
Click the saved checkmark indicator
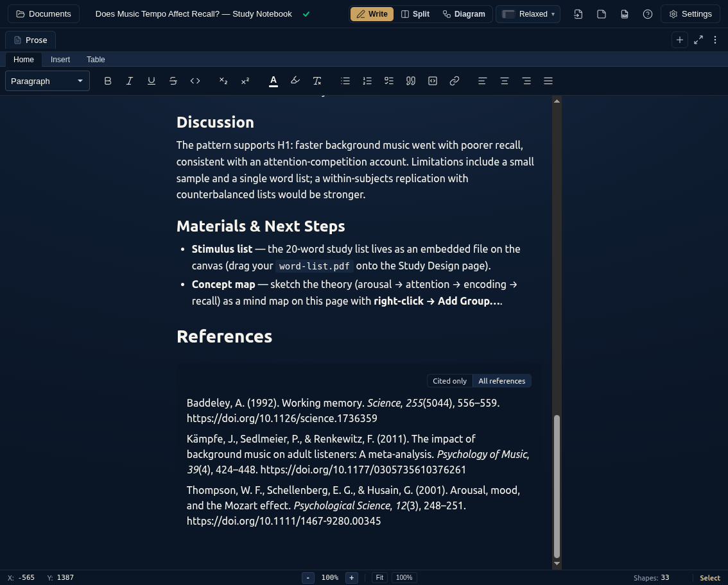[x=306, y=14]
